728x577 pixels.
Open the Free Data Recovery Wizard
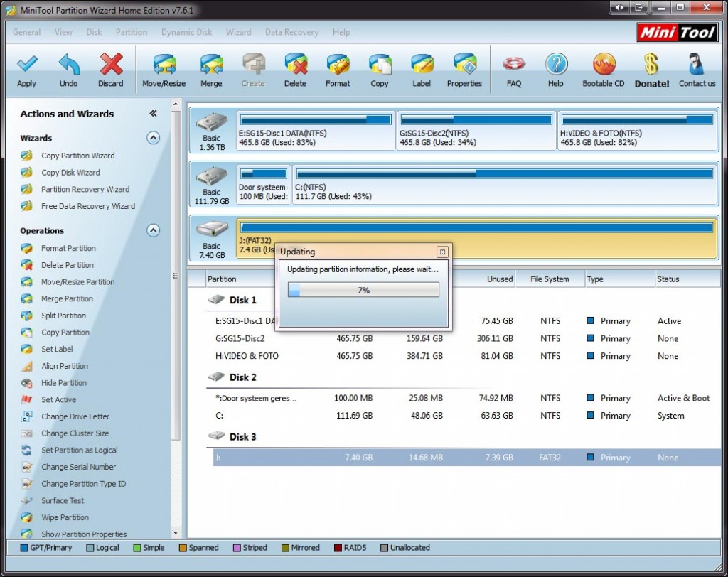pos(88,205)
